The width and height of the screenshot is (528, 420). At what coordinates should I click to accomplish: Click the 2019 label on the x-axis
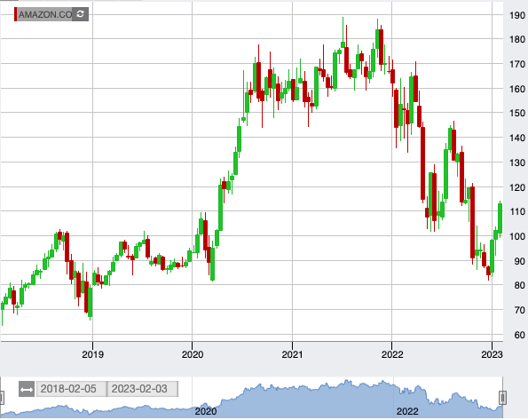pyautogui.click(x=92, y=354)
